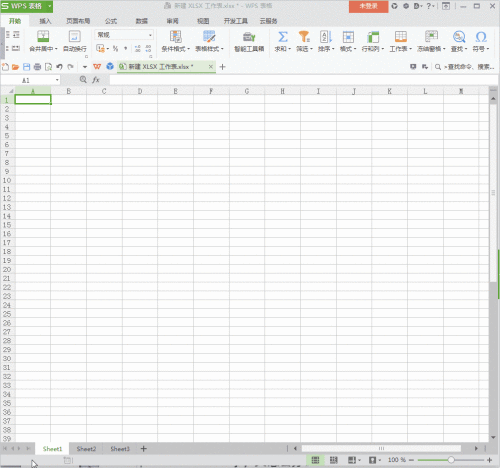Screen dimensions: 500x468
Task: Open Conditional Formatting (条件格式) icon
Action: click(176, 36)
